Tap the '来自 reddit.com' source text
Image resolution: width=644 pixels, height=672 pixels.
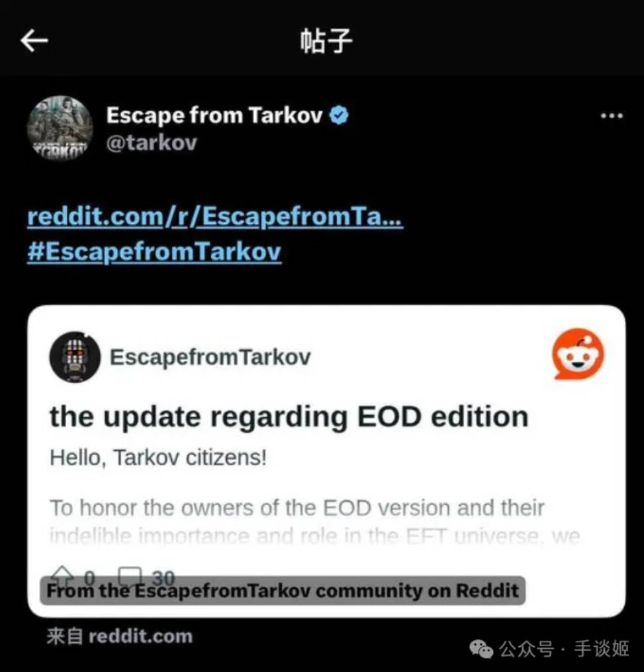[120, 636]
